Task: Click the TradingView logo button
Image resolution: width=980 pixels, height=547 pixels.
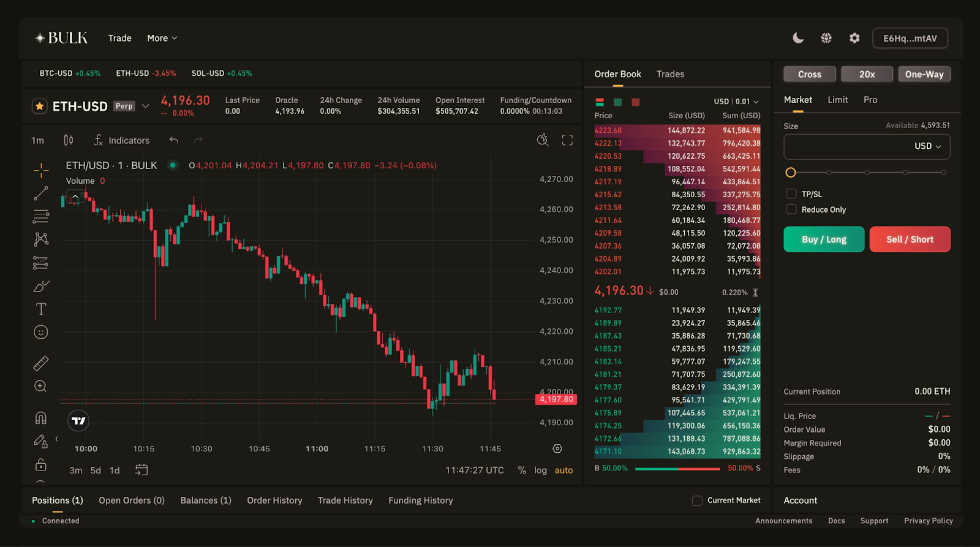Action: [x=78, y=420]
